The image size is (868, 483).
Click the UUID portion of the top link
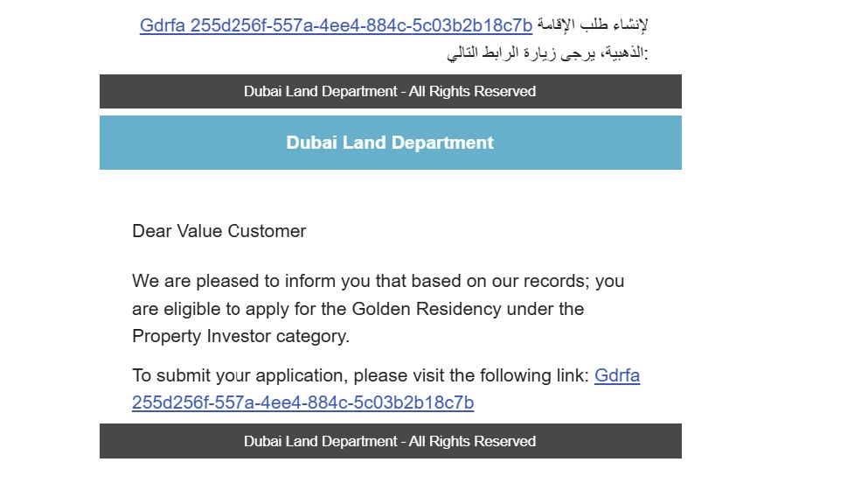[x=361, y=25]
